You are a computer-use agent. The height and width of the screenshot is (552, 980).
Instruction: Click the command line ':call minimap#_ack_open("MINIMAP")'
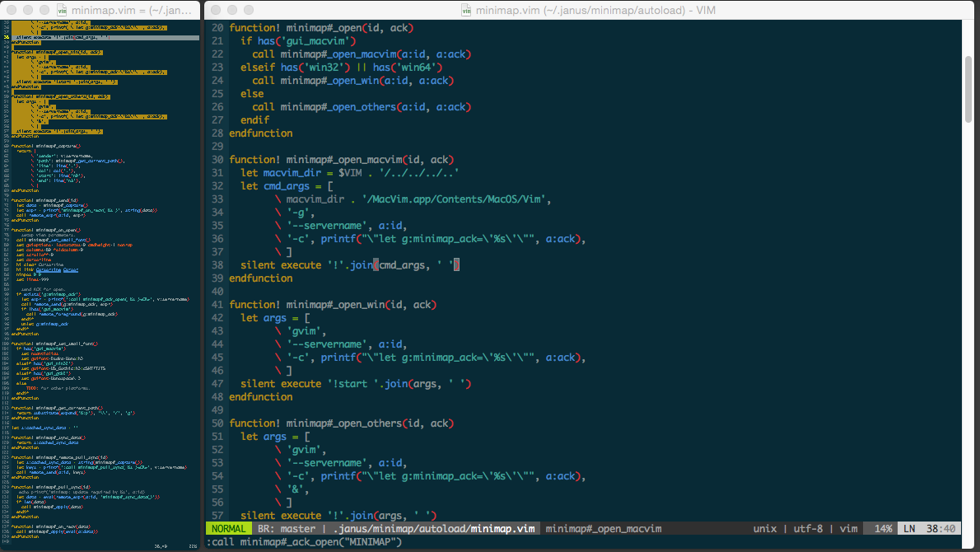[305, 542]
